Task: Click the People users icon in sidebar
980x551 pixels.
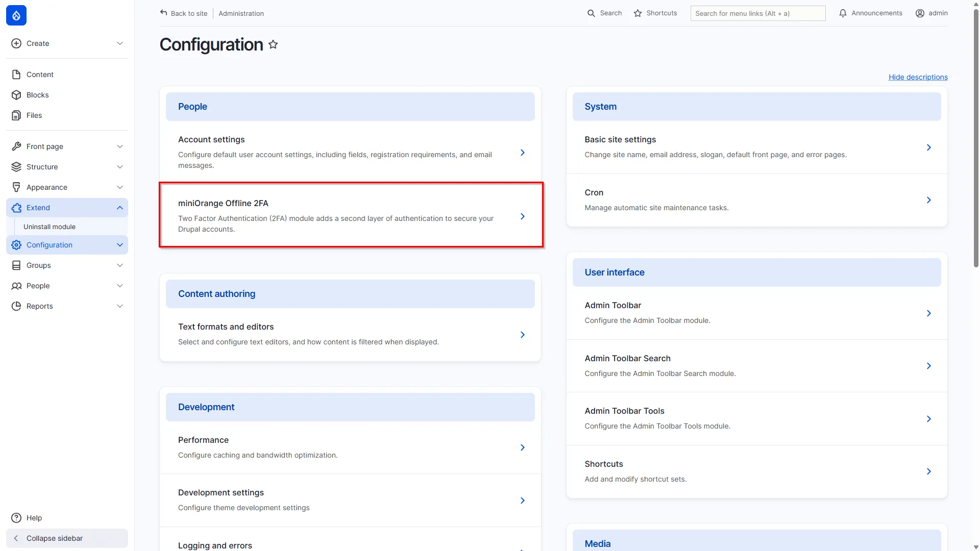Action: click(16, 286)
